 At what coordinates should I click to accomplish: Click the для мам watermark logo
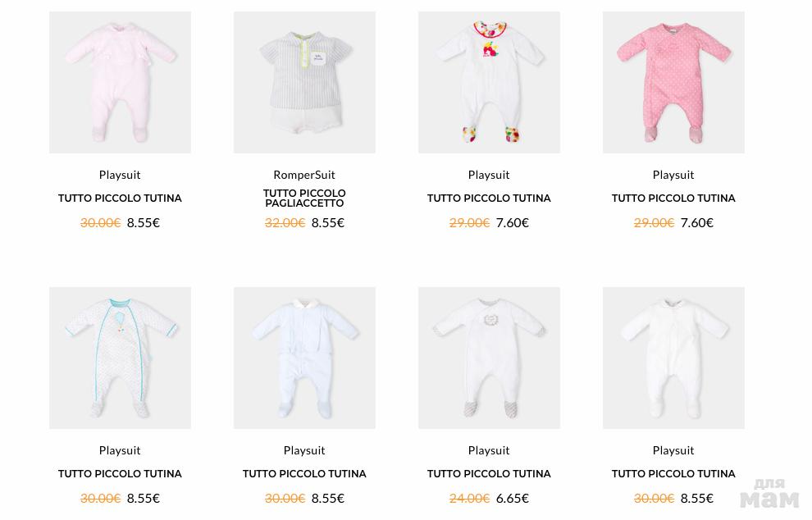(x=769, y=494)
